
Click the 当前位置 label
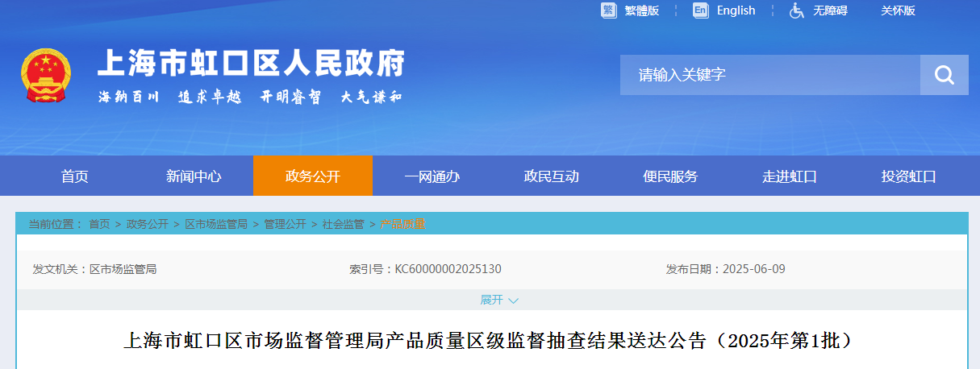coord(56,224)
